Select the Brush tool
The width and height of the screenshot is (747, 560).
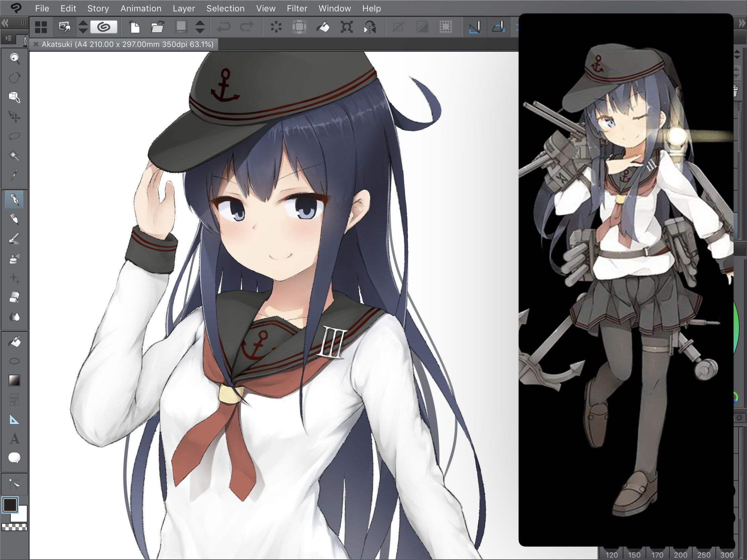tap(14, 239)
